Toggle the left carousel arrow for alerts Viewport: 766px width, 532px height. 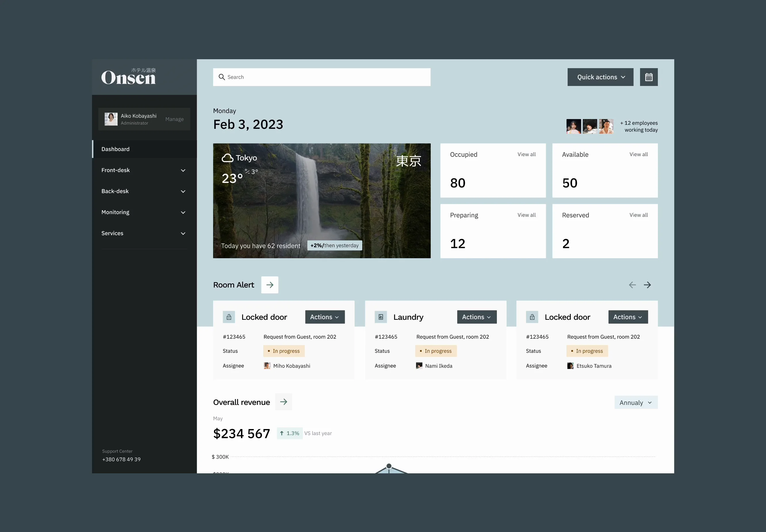pos(632,285)
